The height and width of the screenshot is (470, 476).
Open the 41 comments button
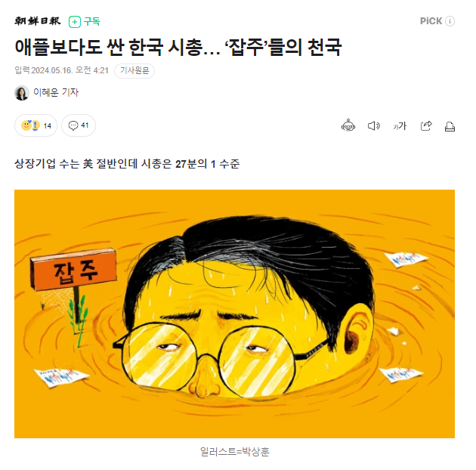coord(79,125)
